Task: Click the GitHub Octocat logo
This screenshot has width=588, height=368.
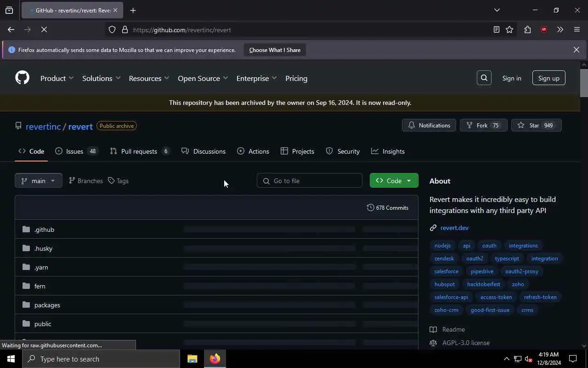Action: pos(22,78)
